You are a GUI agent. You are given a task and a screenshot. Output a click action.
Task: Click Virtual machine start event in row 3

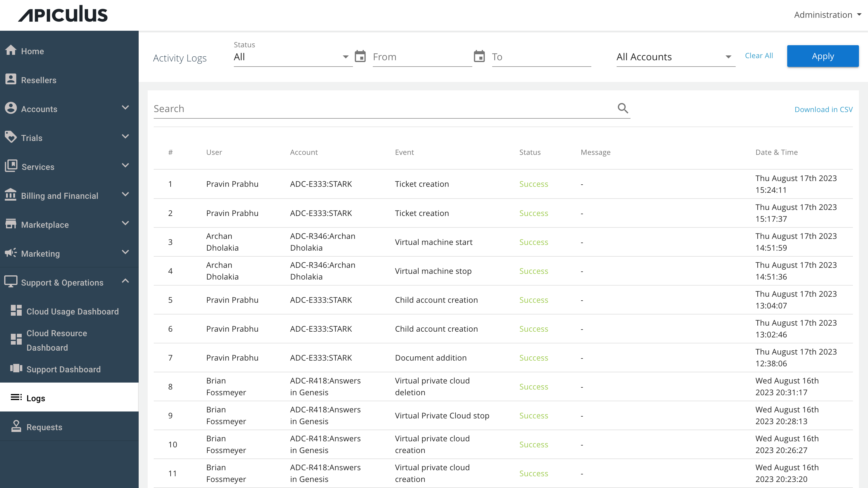434,242
